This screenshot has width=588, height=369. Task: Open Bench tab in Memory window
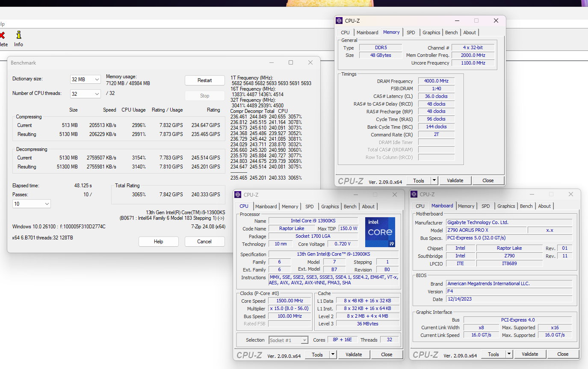tap(451, 32)
